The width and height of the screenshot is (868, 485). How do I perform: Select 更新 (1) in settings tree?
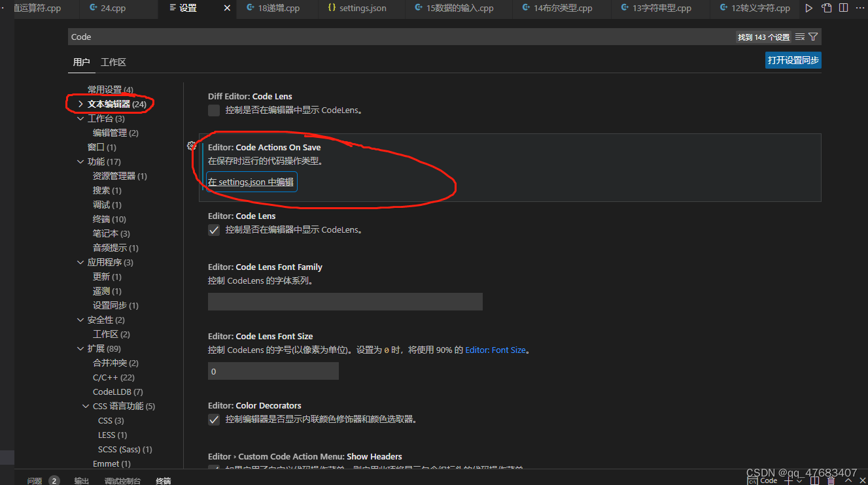click(x=107, y=276)
